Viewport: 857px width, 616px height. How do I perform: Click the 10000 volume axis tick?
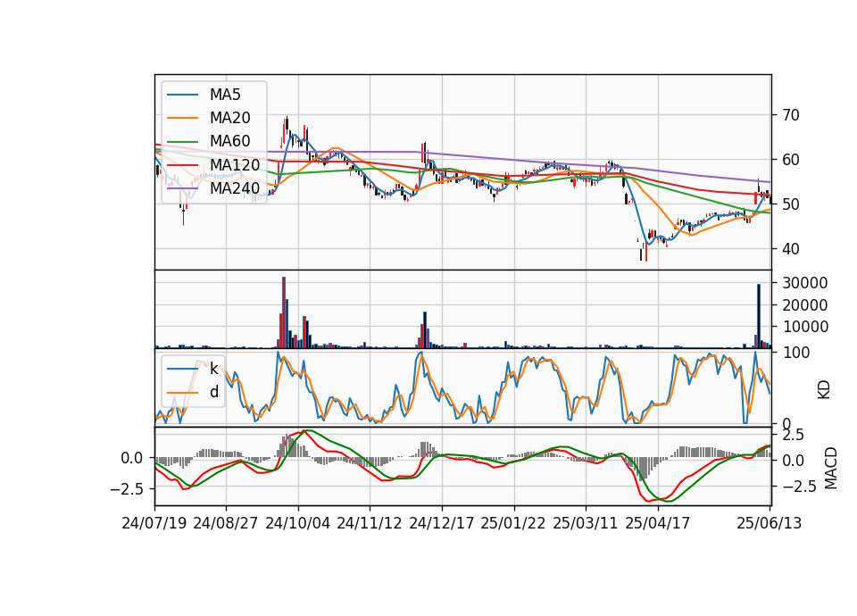point(805,327)
